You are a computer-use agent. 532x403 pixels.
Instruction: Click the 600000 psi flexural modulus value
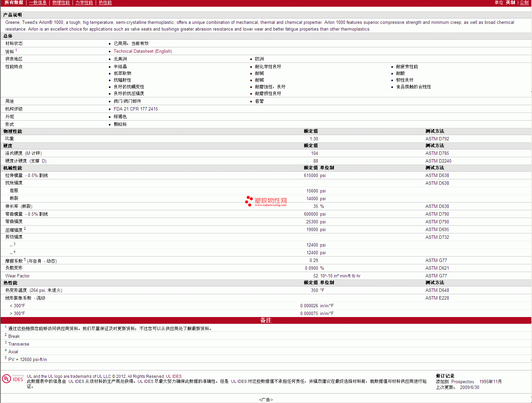315,214
